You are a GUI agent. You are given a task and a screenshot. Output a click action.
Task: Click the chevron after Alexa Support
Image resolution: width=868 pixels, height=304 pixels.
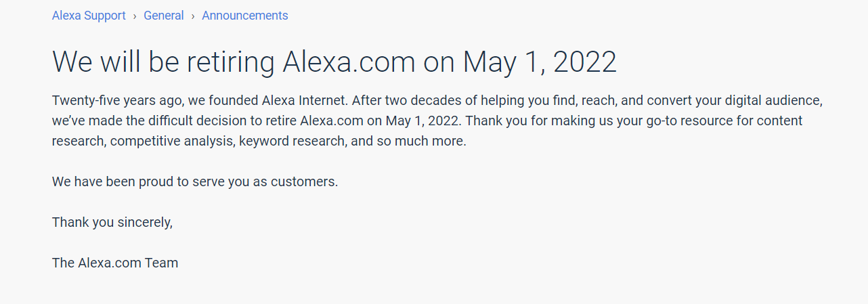coord(135,16)
